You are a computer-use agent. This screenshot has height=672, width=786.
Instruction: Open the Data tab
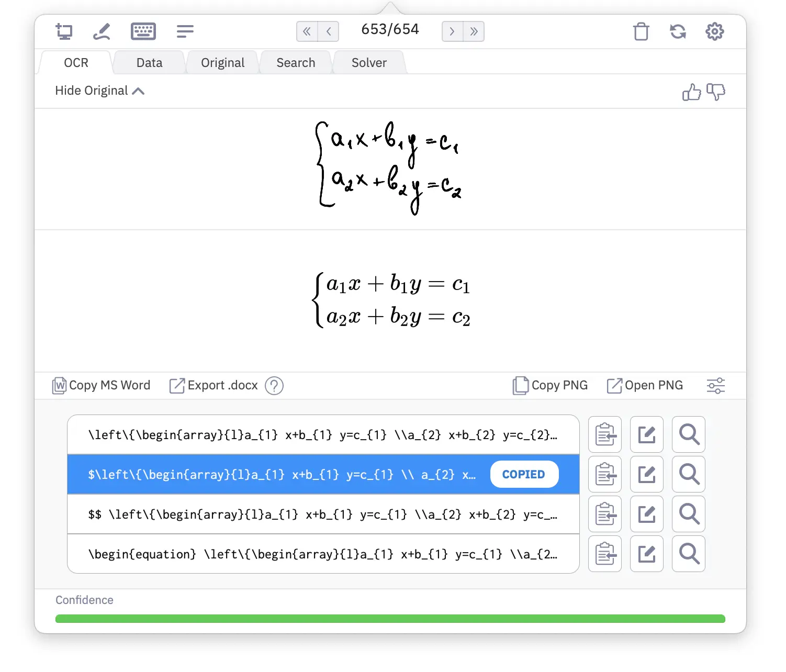[x=149, y=62]
